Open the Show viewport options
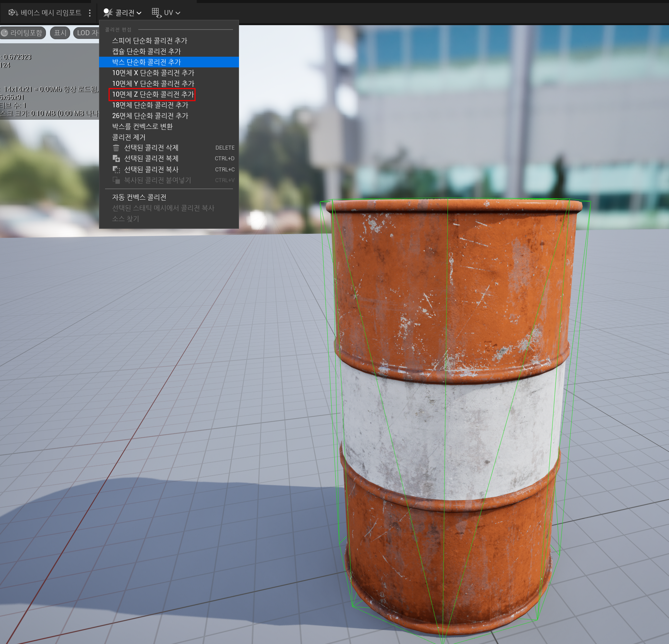This screenshot has height=644, width=669. [x=60, y=33]
